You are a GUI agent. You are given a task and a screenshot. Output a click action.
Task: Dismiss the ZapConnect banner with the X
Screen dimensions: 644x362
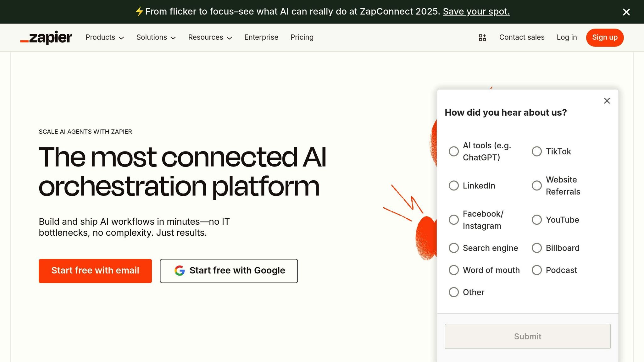626,12
